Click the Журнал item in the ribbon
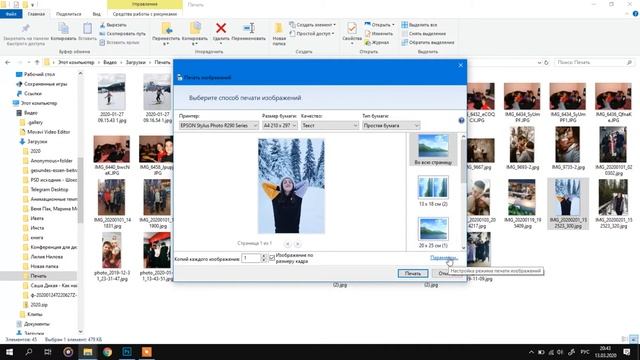The image size is (640, 360). point(377,42)
